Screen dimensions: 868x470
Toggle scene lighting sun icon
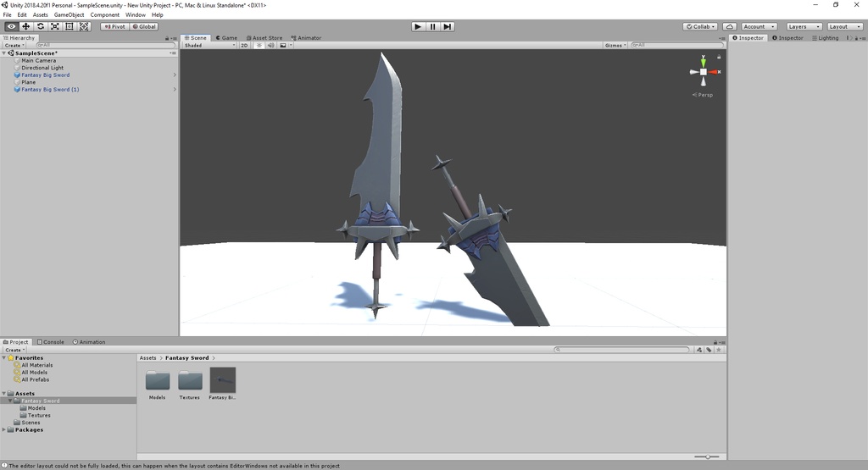coord(259,46)
